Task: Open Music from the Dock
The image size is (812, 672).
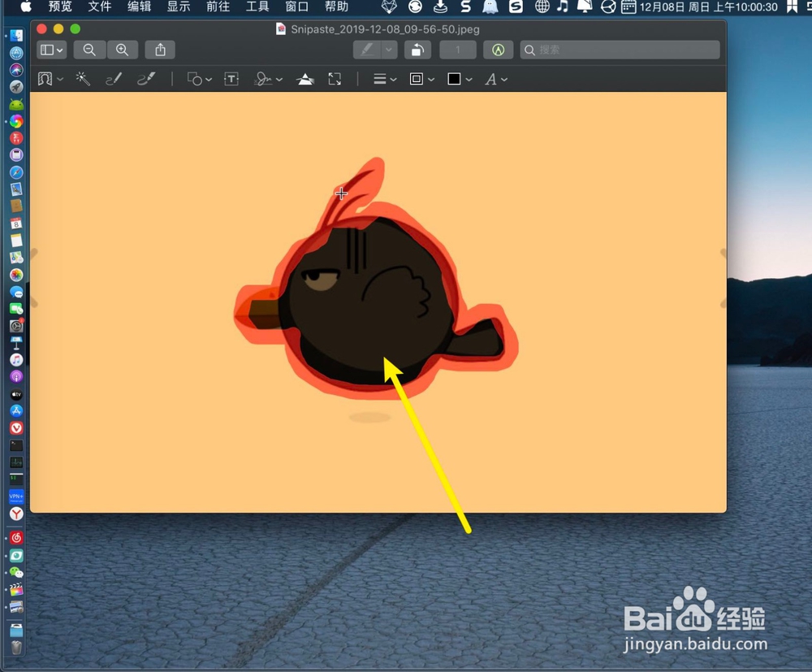Action: pos(16,360)
